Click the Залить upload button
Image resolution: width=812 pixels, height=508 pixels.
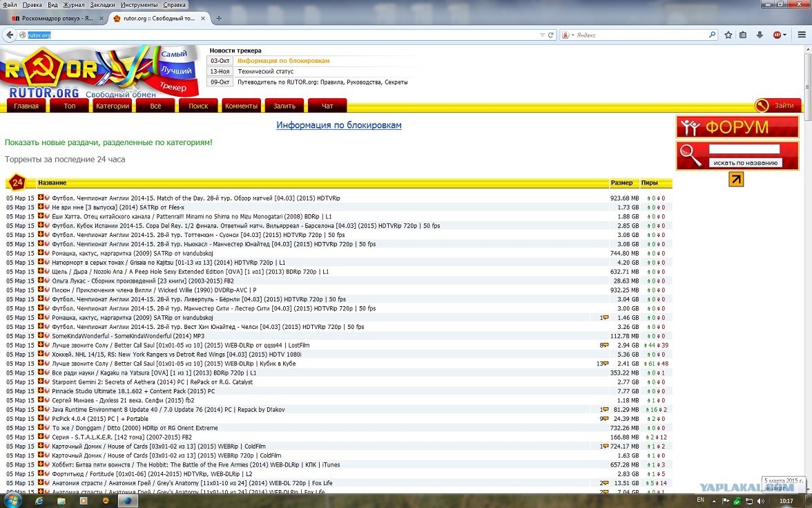point(284,106)
